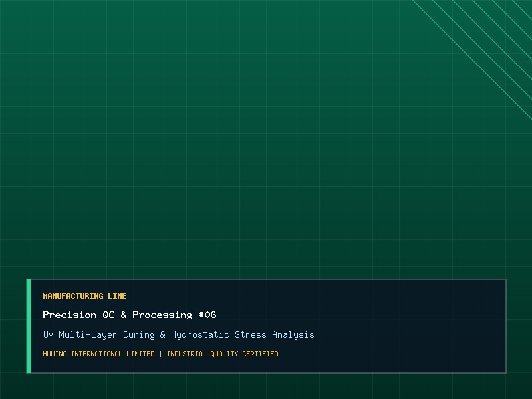
Task: Click the #06 number in title
Action: click(x=207, y=315)
